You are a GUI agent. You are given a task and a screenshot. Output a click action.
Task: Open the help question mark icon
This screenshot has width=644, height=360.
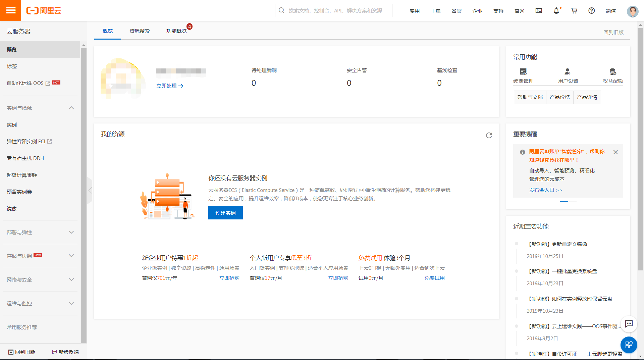(x=592, y=11)
